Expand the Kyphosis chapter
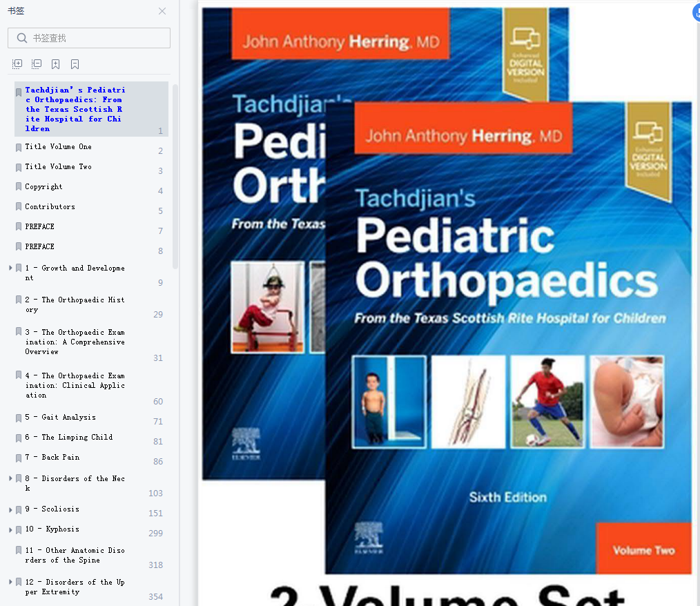 [10, 529]
